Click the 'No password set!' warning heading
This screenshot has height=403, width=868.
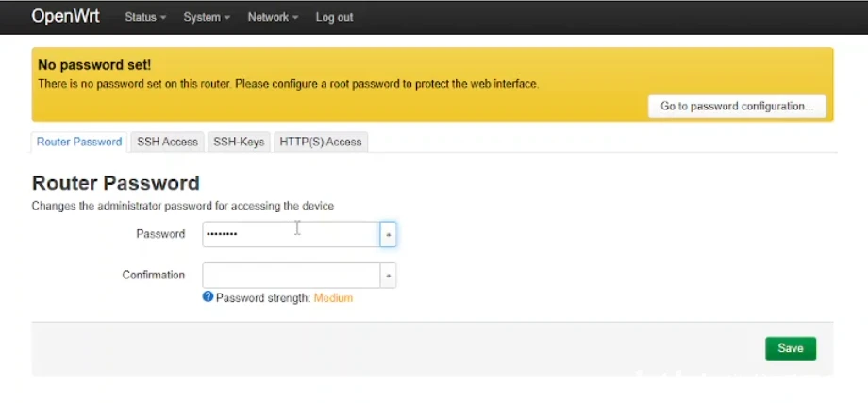coord(93,65)
